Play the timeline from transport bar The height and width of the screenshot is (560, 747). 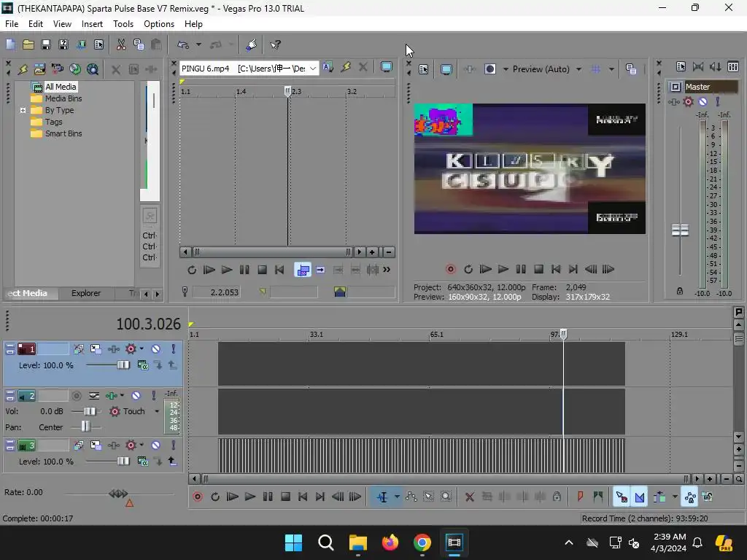pyautogui.click(x=250, y=497)
